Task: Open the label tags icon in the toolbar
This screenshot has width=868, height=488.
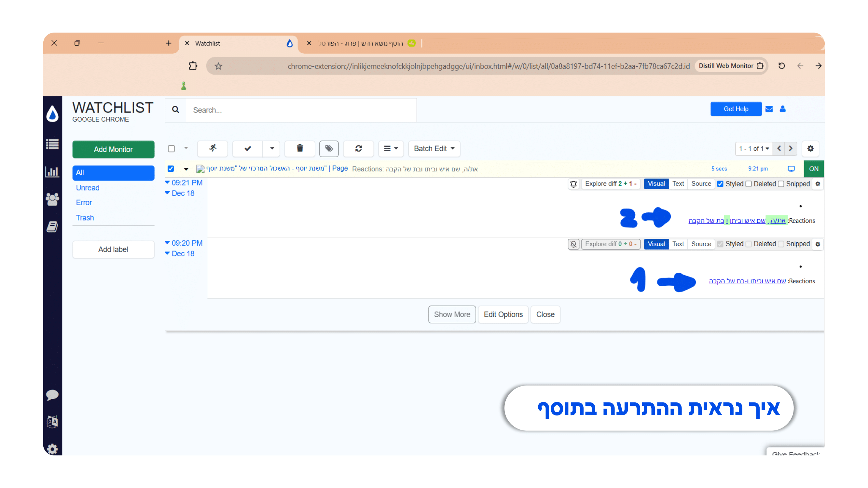Action: [328, 149]
